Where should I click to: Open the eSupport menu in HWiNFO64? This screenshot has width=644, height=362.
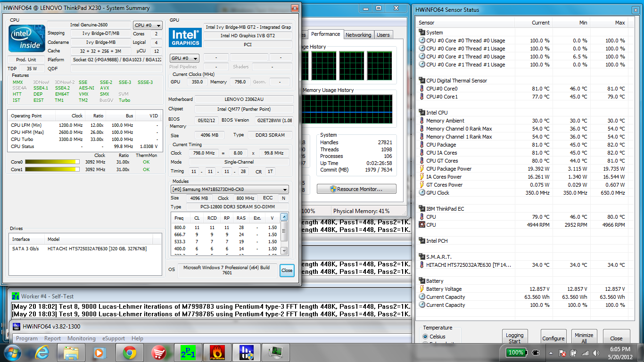tap(114, 338)
